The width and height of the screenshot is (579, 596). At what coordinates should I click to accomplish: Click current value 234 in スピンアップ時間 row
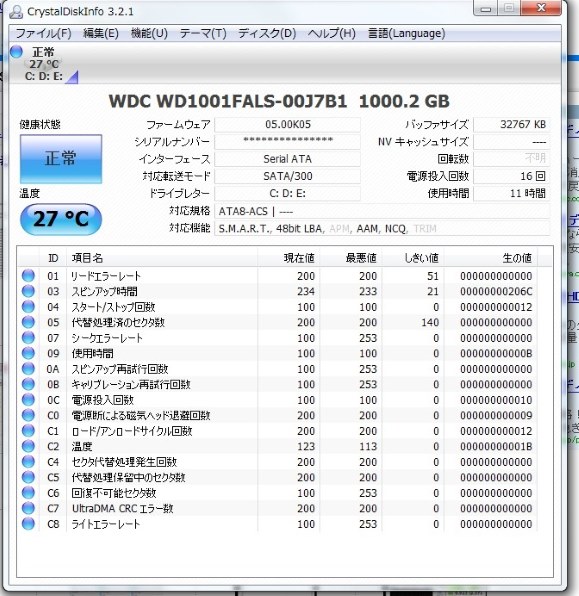pos(306,292)
